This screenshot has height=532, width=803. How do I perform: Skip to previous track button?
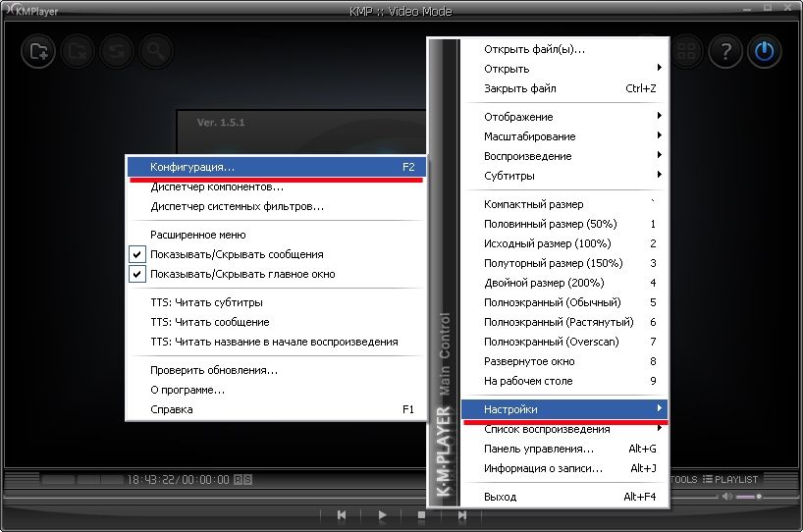[342, 515]
